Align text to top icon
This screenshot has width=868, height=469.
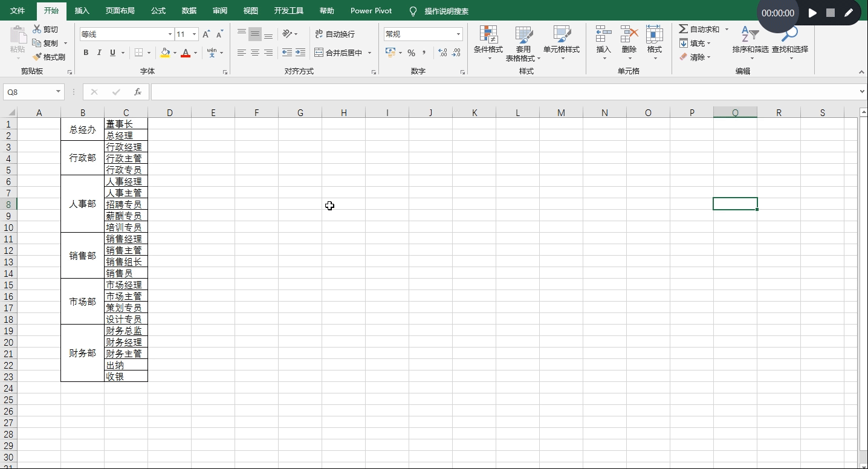pos(242,34)
